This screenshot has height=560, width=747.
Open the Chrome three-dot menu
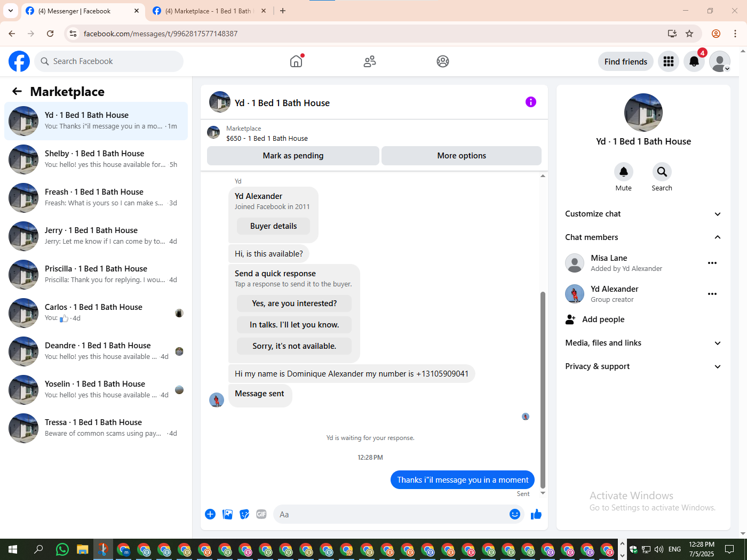(x=735, y=34)
